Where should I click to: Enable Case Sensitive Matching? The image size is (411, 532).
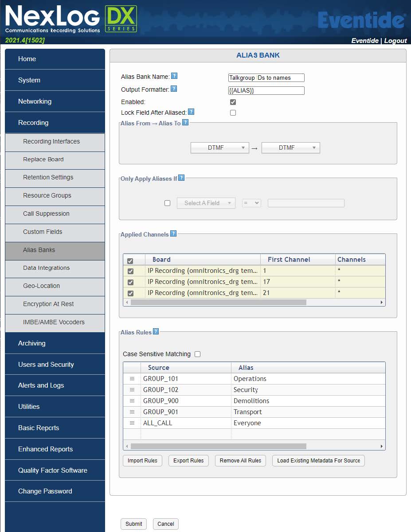point(197,354)
